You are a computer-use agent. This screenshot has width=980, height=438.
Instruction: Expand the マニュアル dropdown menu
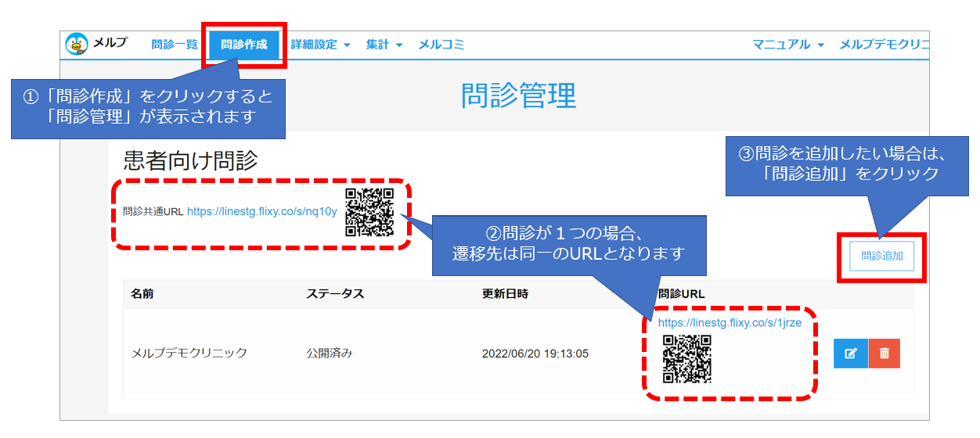click(x=788, y=45)
